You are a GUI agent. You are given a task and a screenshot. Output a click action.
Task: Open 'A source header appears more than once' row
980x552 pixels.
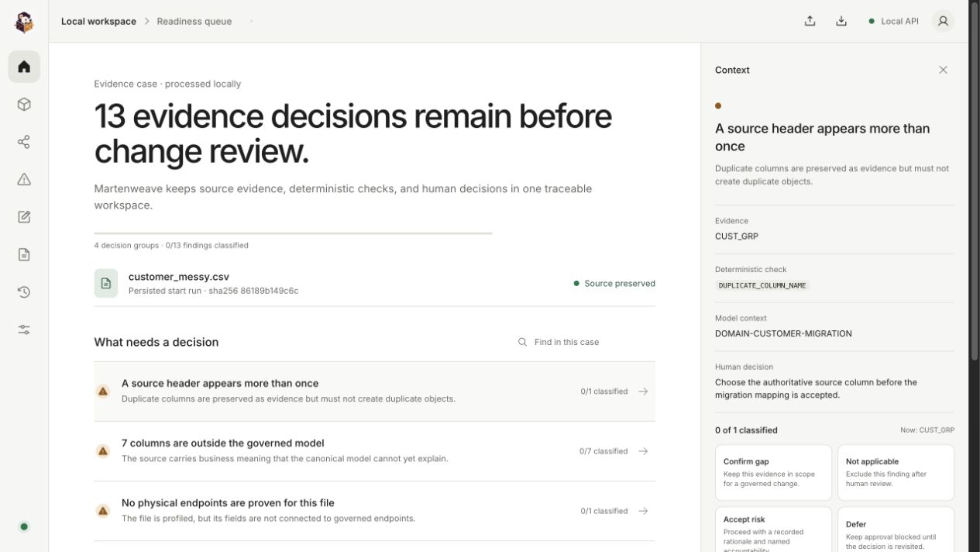point(375,392)
